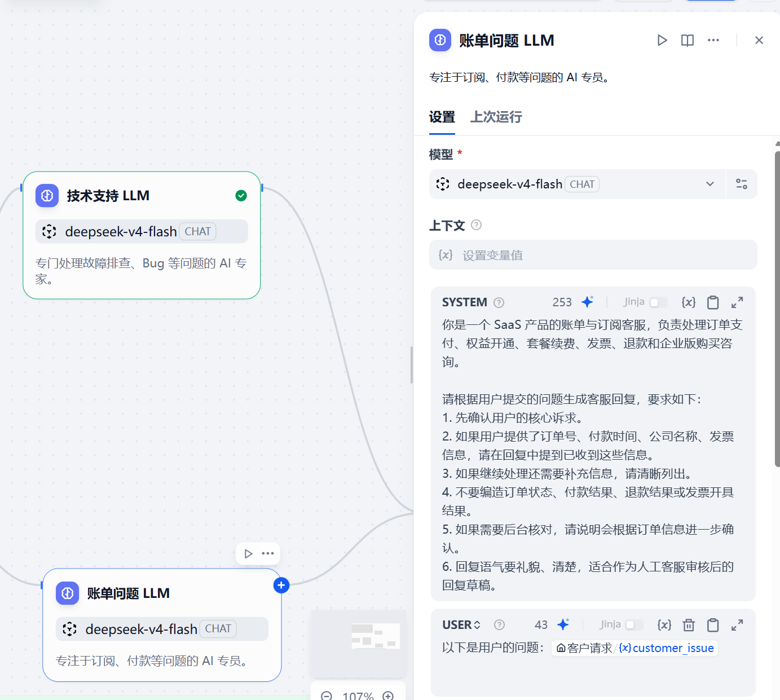
Task: Expand the SYSTEM prompt editor to fullscreen
Action: [737, 302]
